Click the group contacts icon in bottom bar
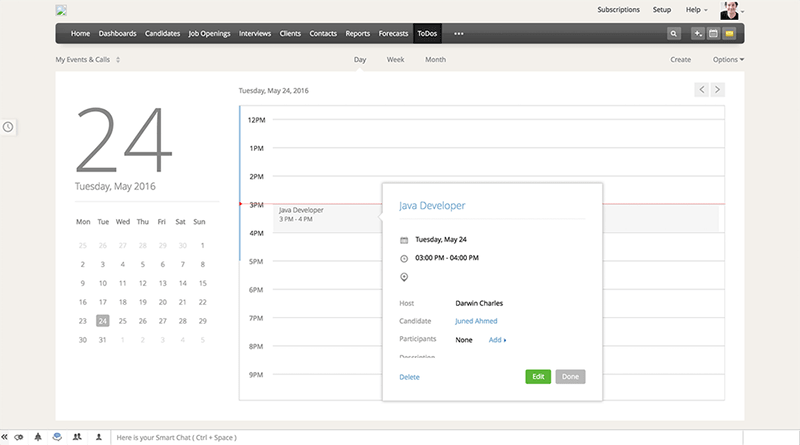Screen dimensions: 800x445 click(x=77, y=437)
